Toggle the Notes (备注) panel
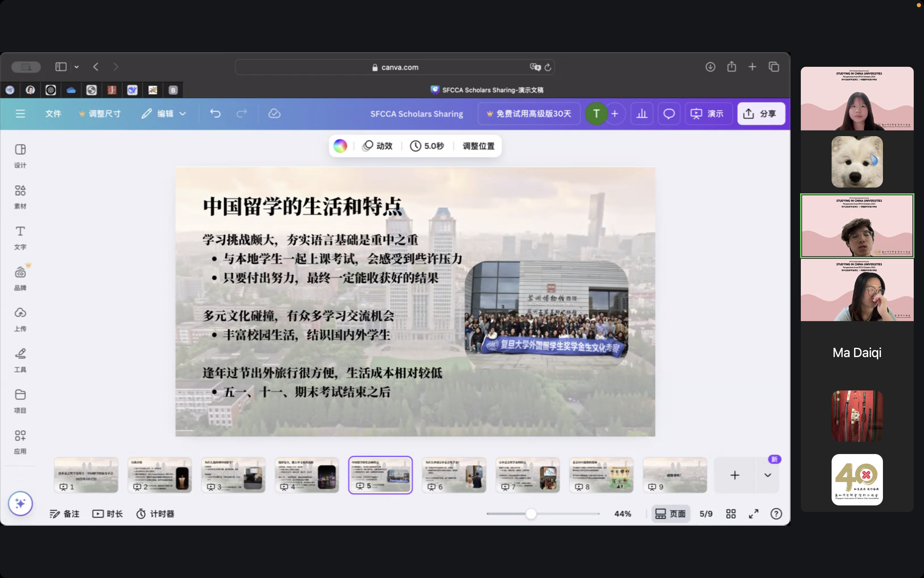The height and width of the screenshot is (578, 924). pyautogui.click(x=64, y=514)
